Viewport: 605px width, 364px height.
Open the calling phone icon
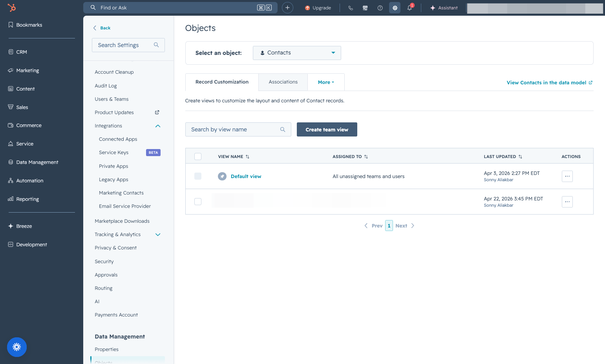[351, 8]
